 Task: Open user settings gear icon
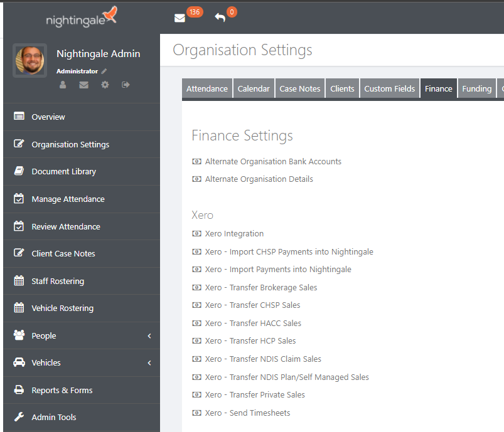(105, 85)
